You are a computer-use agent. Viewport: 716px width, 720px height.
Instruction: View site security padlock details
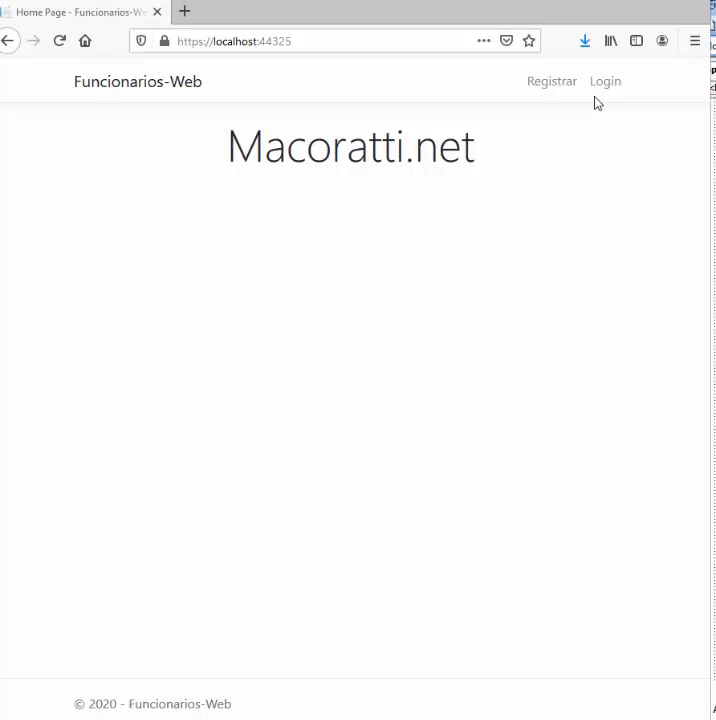(164, 41)
